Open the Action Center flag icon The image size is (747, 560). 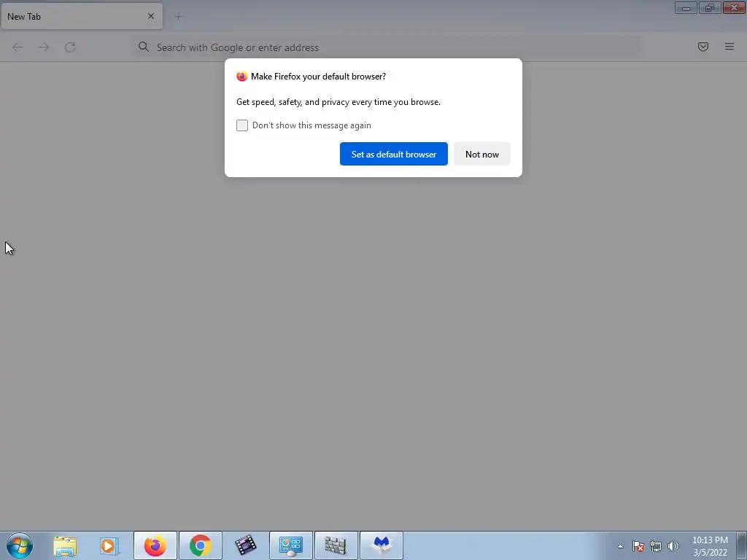[x=638, y=546]
